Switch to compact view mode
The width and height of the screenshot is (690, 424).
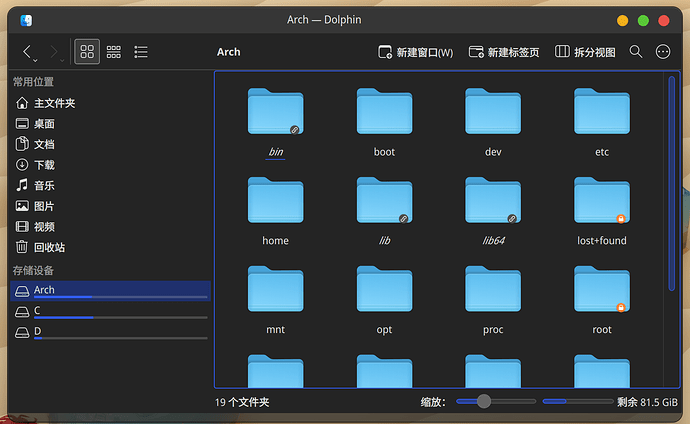pos(114,52)
